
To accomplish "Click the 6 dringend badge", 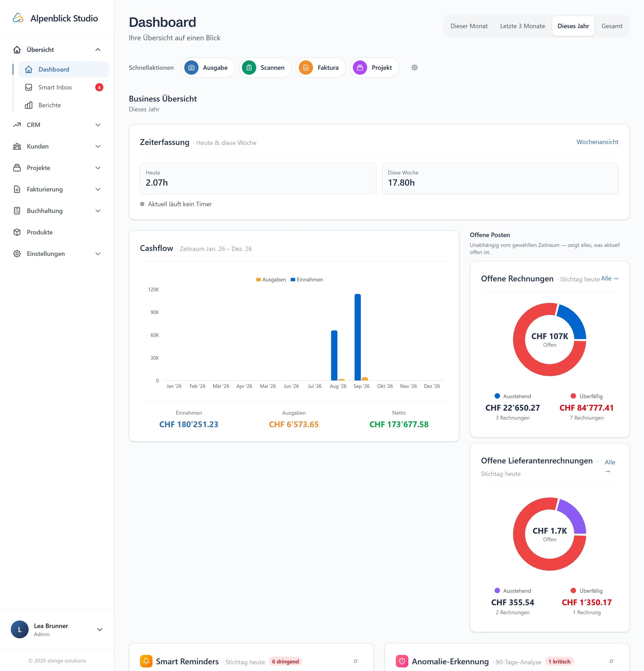I will click(285, 661).
